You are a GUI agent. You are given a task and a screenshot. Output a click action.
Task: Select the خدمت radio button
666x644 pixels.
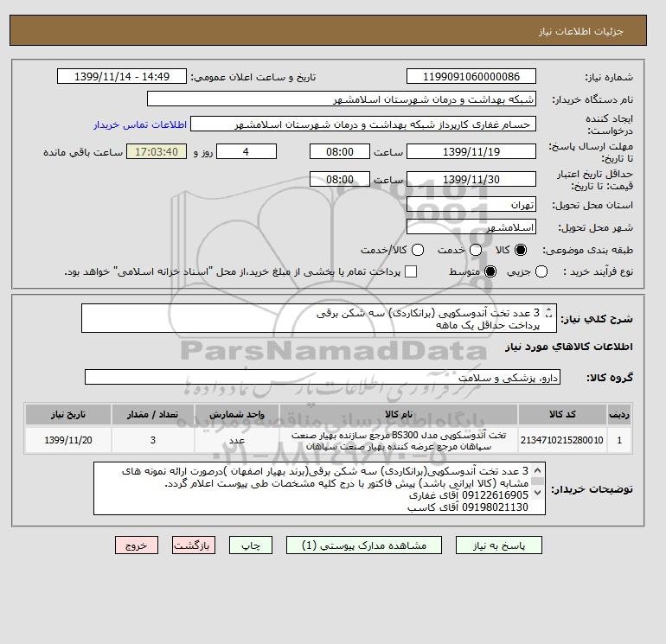pyautogui.click(x=476, y=250)
